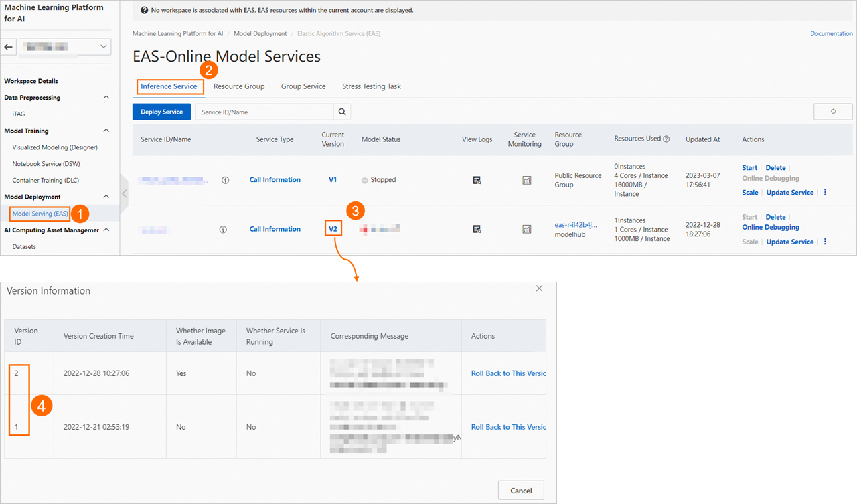Focus the Service ID/Name search field
This screenshot has height=504, width=857.
tap(264, 112)
